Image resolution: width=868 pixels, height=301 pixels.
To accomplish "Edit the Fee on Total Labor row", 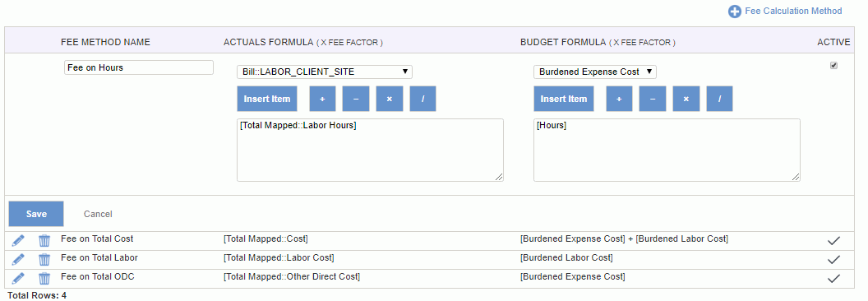I will tap(18, 259).
